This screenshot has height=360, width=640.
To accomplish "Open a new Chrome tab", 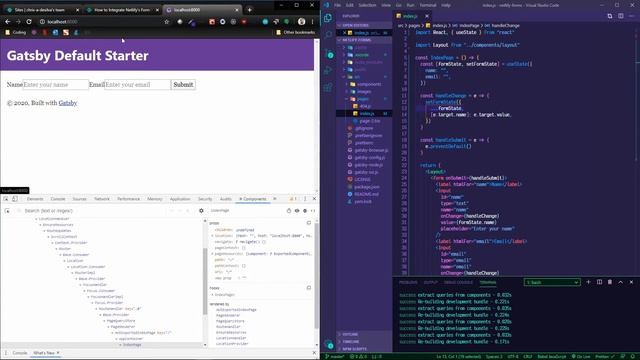I will 250,10.
